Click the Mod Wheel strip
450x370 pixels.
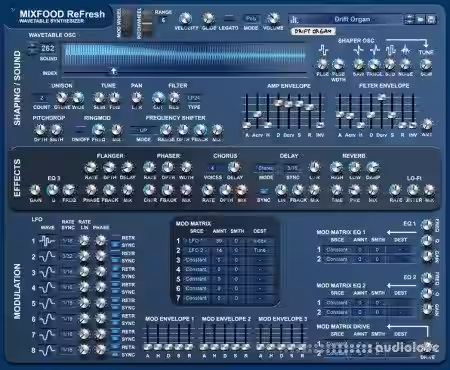point(126,23)
